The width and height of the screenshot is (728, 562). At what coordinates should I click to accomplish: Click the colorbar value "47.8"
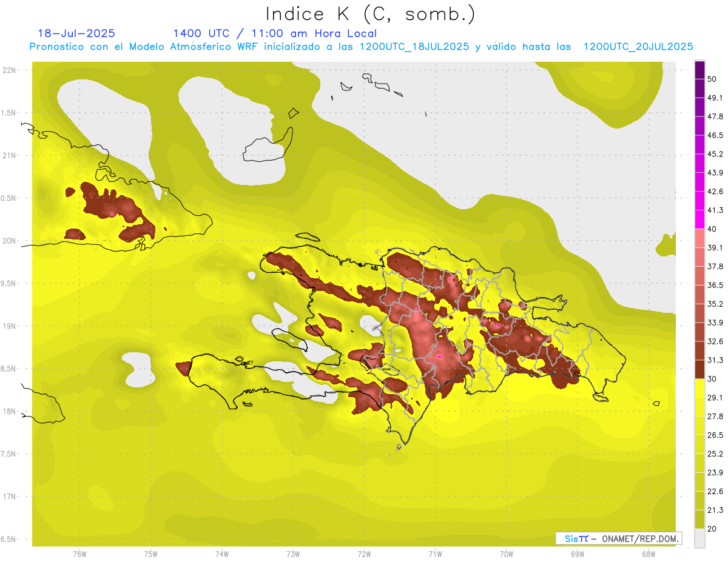(715, 117)
